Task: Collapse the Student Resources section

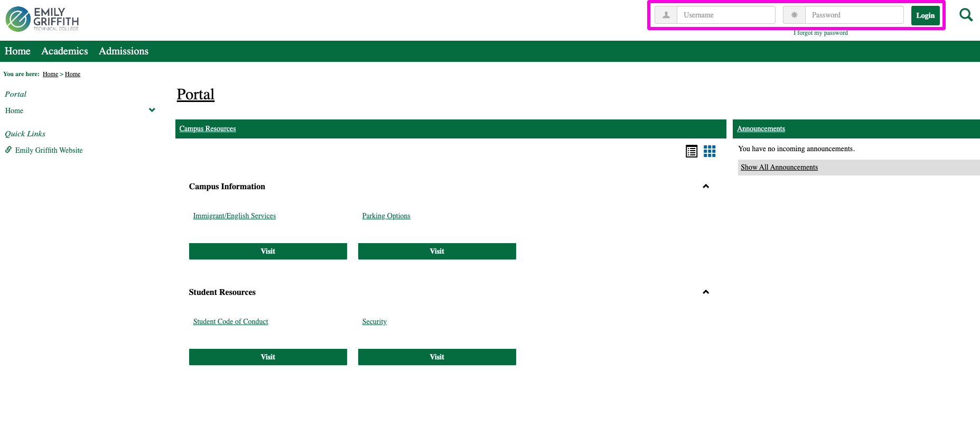Action: [x=705, y=292]
